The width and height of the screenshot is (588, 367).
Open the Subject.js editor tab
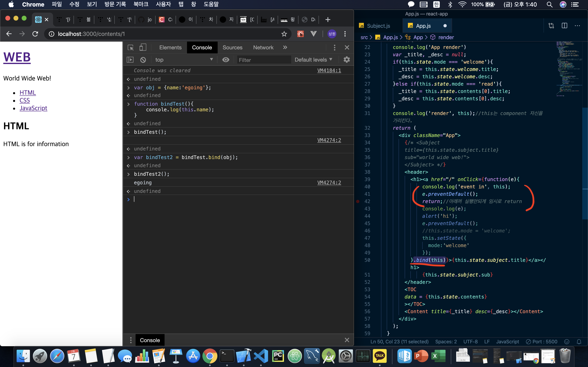point(378,26)
